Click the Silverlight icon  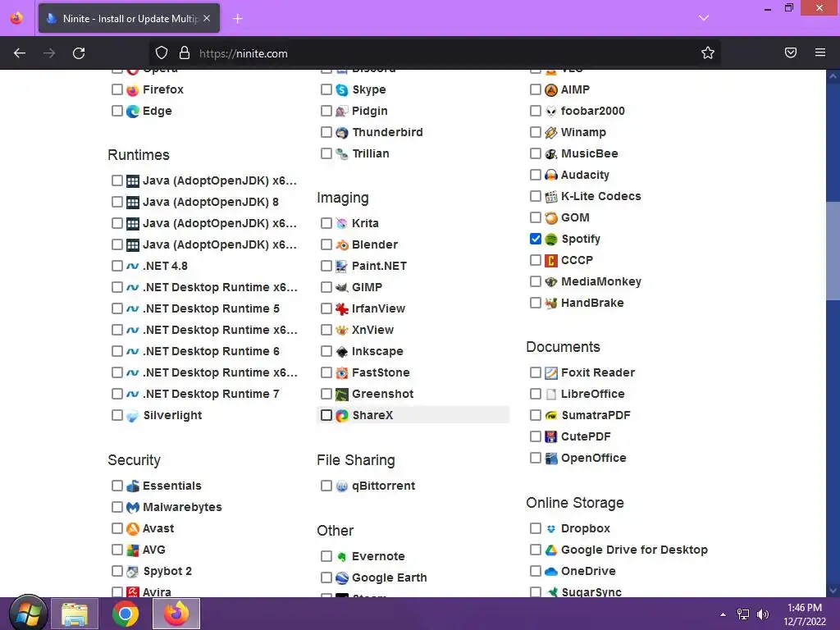click(132, 416)
